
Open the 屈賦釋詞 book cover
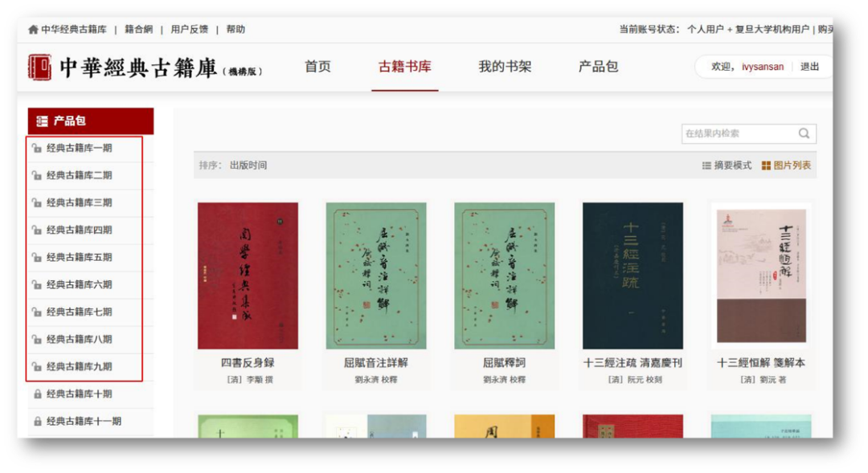pos(504,275)
